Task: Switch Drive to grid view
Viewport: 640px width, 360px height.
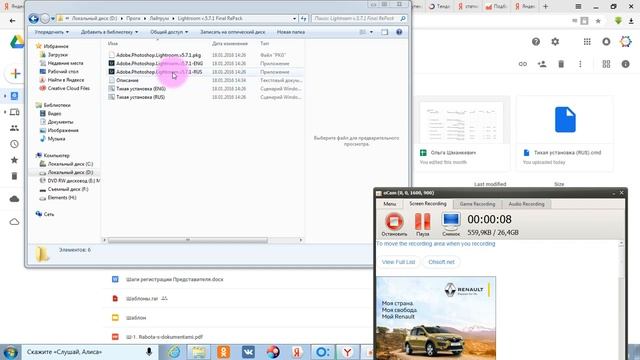Action: click(x=606, y=64)
